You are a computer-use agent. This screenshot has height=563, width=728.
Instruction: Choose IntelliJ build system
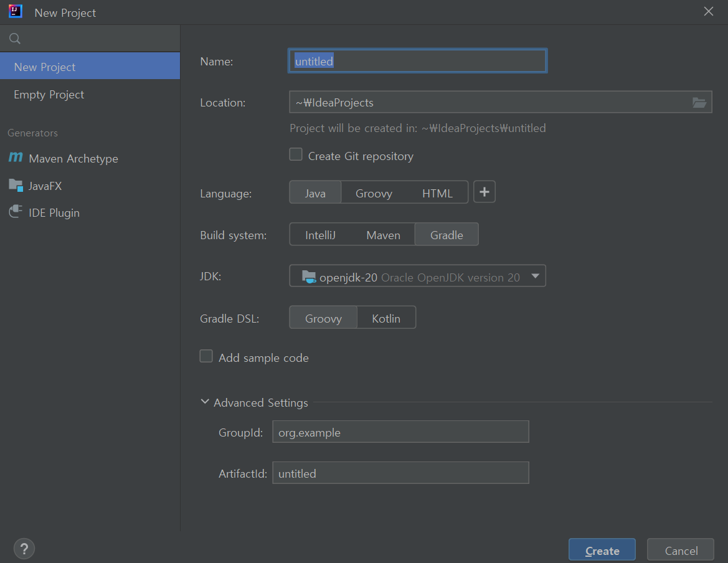click(320, 234)
